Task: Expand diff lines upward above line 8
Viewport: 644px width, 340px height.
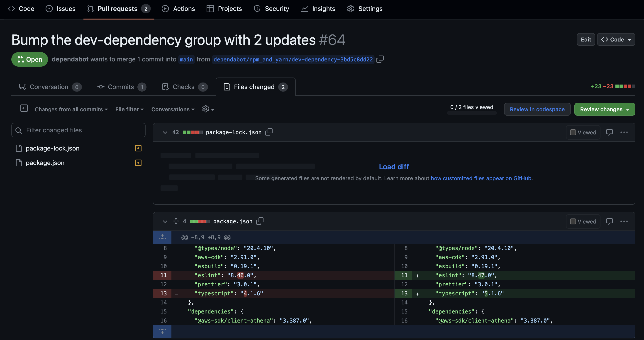Action: pos(163,237)
